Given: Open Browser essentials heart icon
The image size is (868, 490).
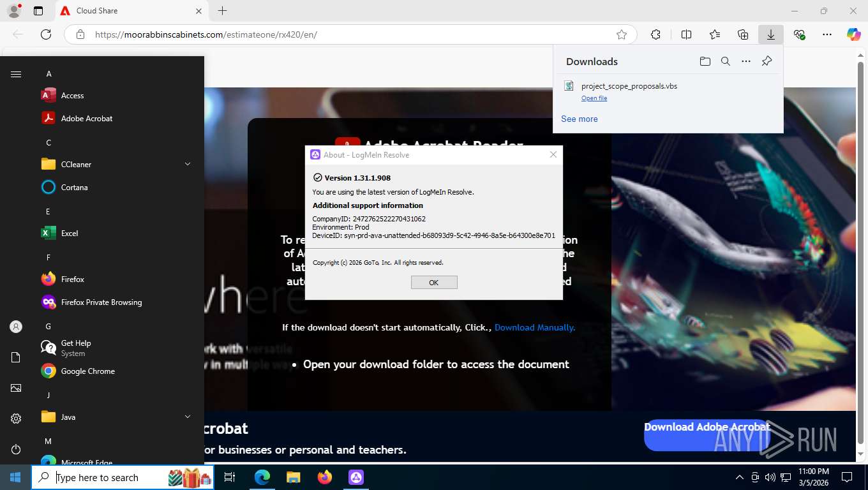Looking at the screenshot, I should [799, 34].
